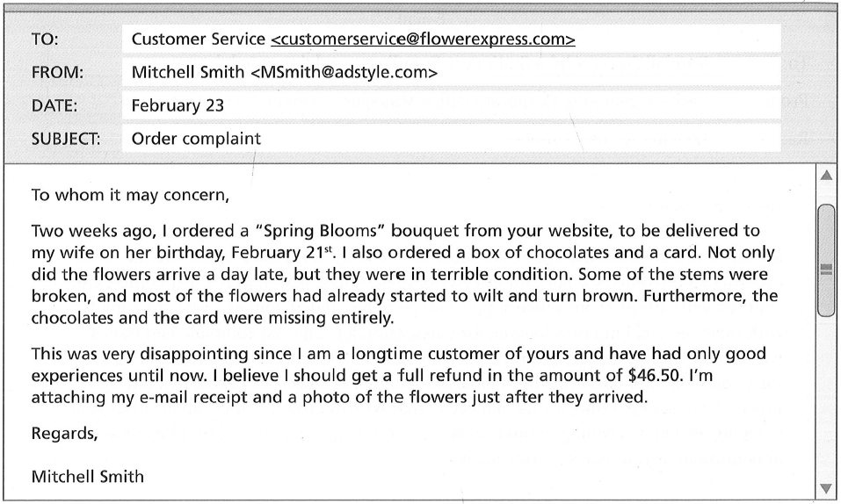
Task: Click the DATE: label
Action: tap(54, 106)
